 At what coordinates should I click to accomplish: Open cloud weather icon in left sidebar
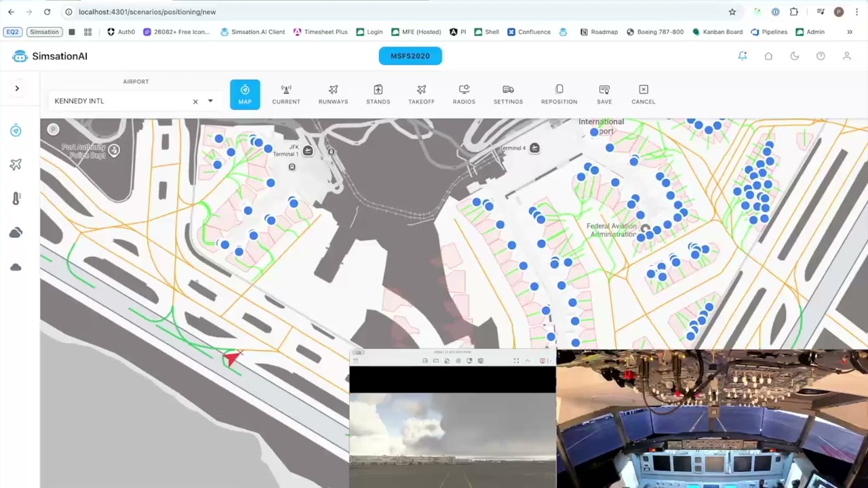[16, 232]
